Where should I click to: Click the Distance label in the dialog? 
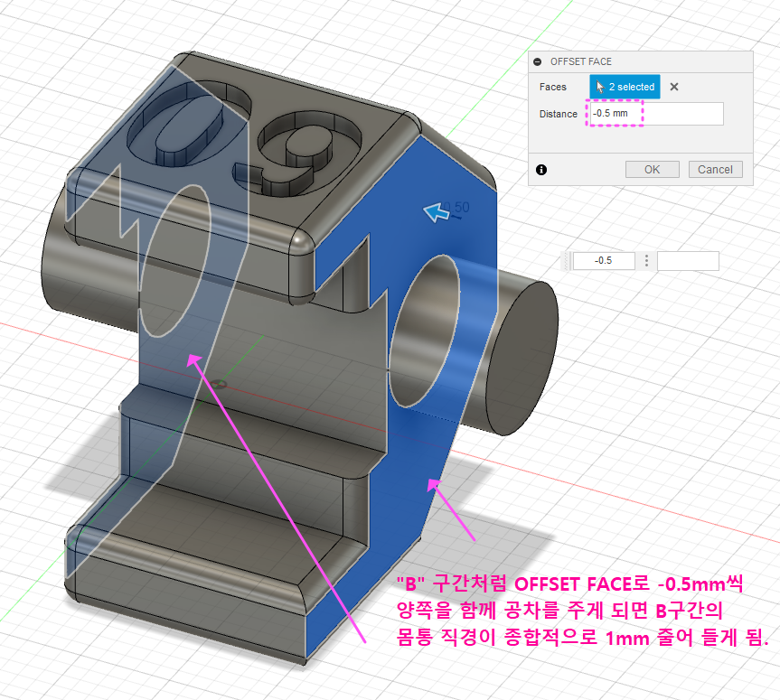[x=559, y=114]
